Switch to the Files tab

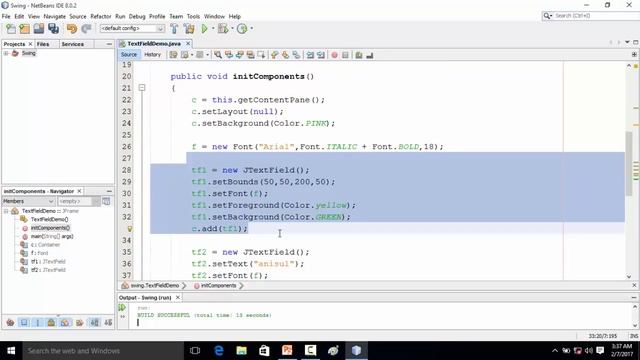click(43, 44)
